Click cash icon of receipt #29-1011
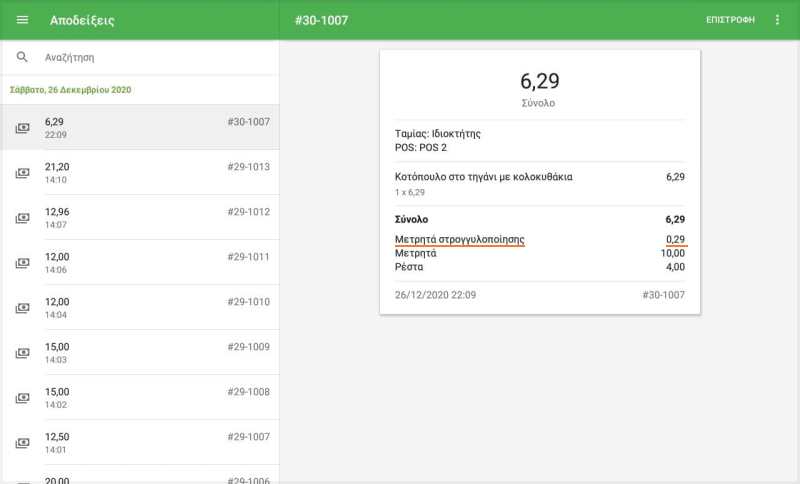Image resolution: width=800 pixels, height=484 pixels. [x=22, y=263]
